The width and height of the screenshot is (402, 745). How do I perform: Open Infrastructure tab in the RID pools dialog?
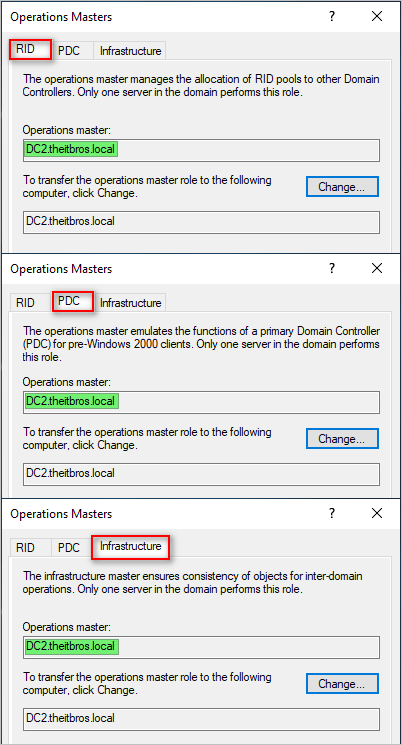130,51
